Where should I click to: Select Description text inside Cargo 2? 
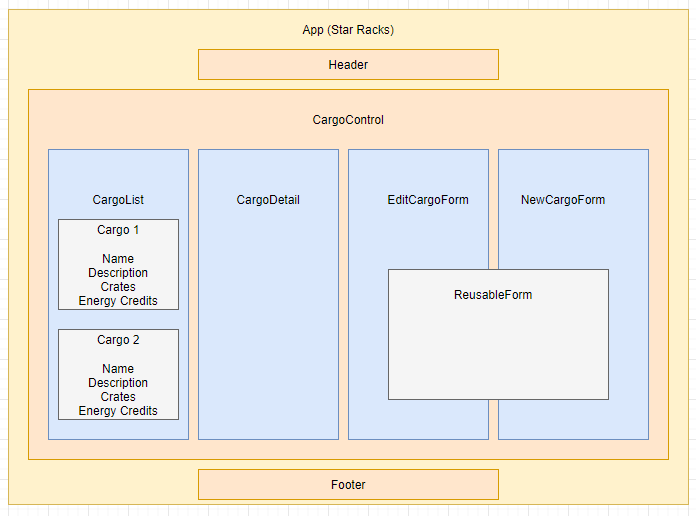118,383
